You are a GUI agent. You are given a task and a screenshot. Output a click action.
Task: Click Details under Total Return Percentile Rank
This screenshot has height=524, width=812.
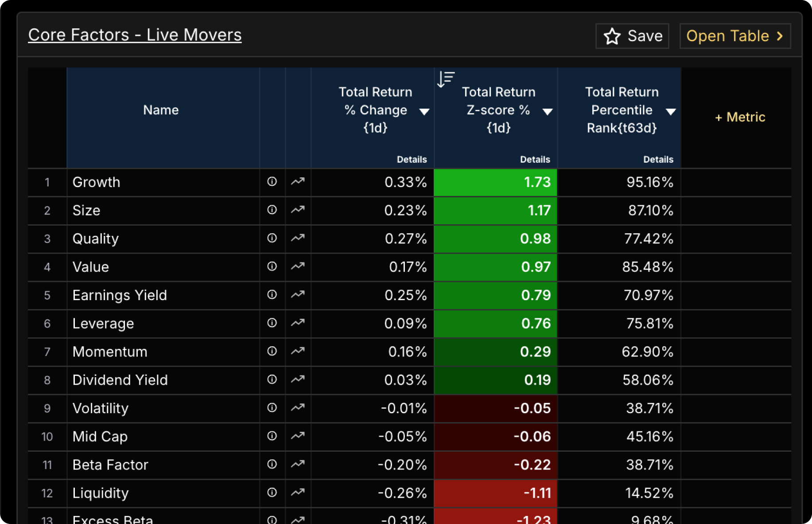(x=658, y=160)
